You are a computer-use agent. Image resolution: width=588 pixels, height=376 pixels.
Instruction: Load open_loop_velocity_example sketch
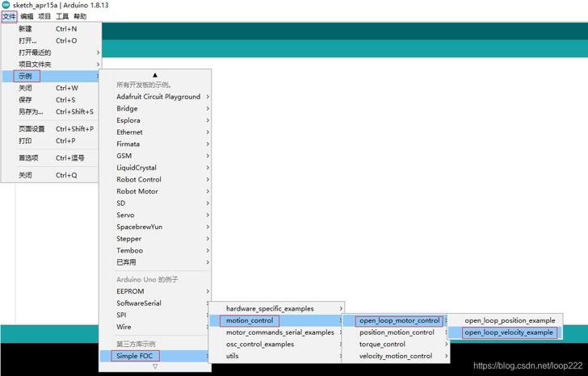point(505,332)
